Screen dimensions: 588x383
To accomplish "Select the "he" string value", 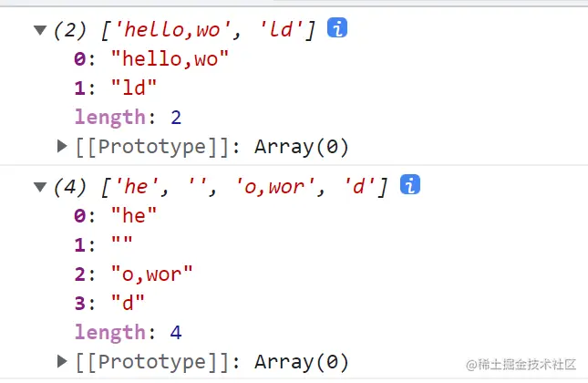I will point(133,215).
